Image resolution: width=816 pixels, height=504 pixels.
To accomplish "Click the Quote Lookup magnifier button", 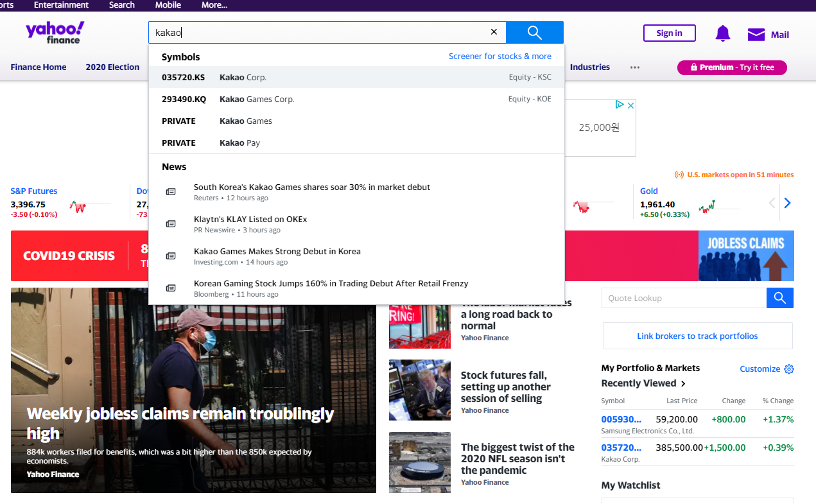I will pyautogui.click(x=780, y=298).
